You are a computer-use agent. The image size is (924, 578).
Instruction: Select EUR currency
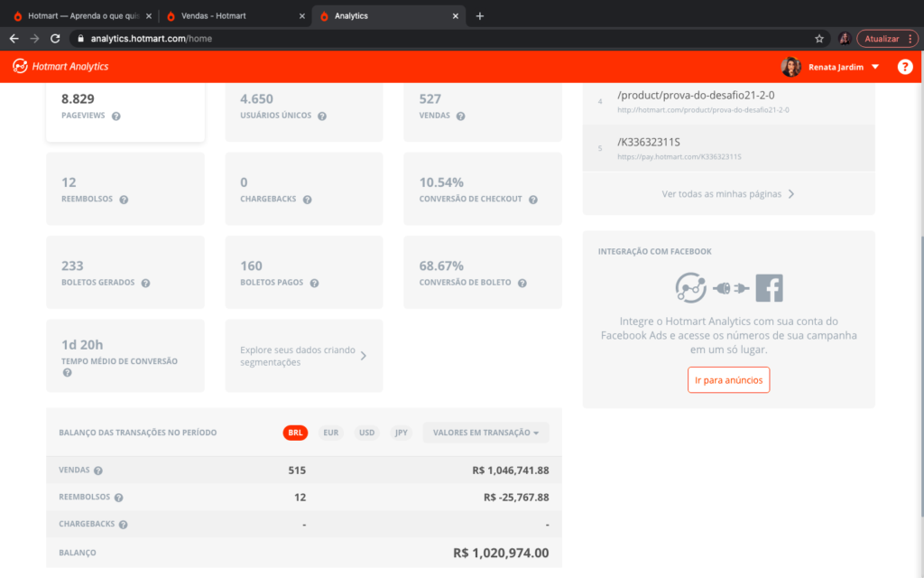pyautogui.click(x=330, y=433)
